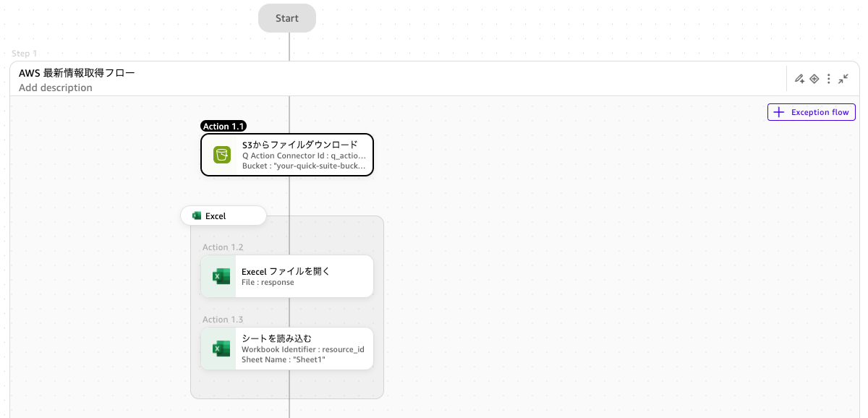Click the S3 bucket icon on Action 1.1
Screen dimensions: 868x418
pyautogui.click(x=222, y=154)
